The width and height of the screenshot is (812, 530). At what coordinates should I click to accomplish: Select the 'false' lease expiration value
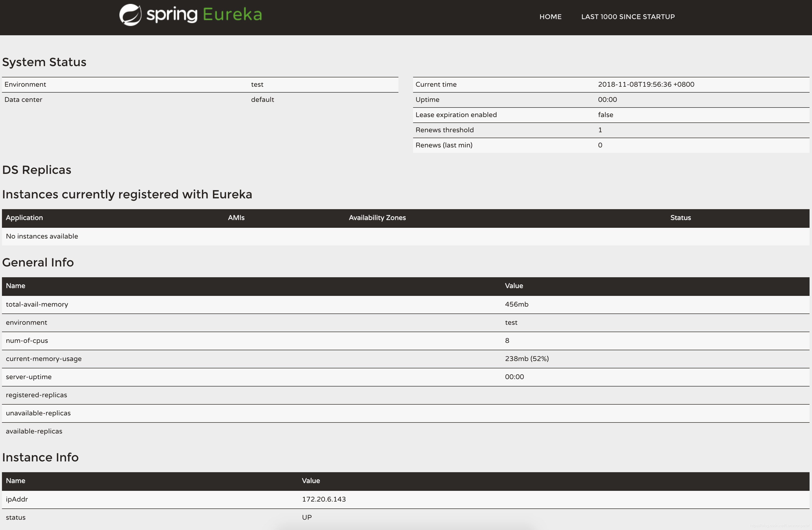point(605,115)
